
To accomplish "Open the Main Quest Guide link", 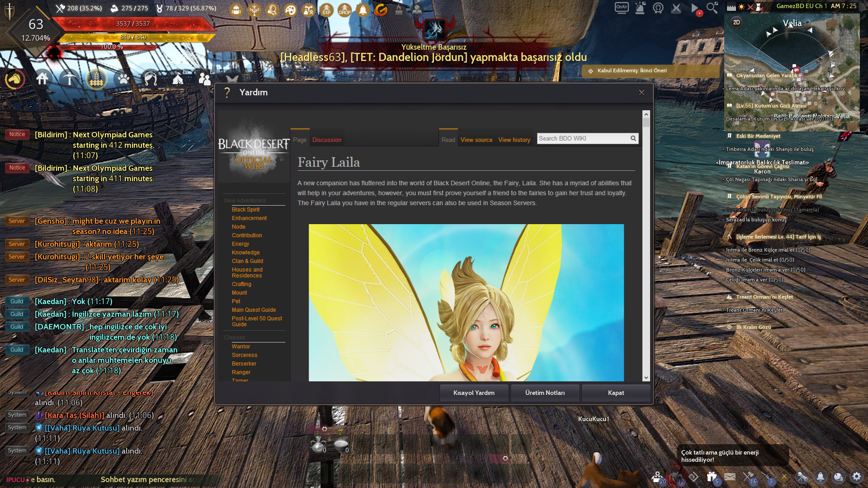I will pyautogui.click(x=254, y=310).
